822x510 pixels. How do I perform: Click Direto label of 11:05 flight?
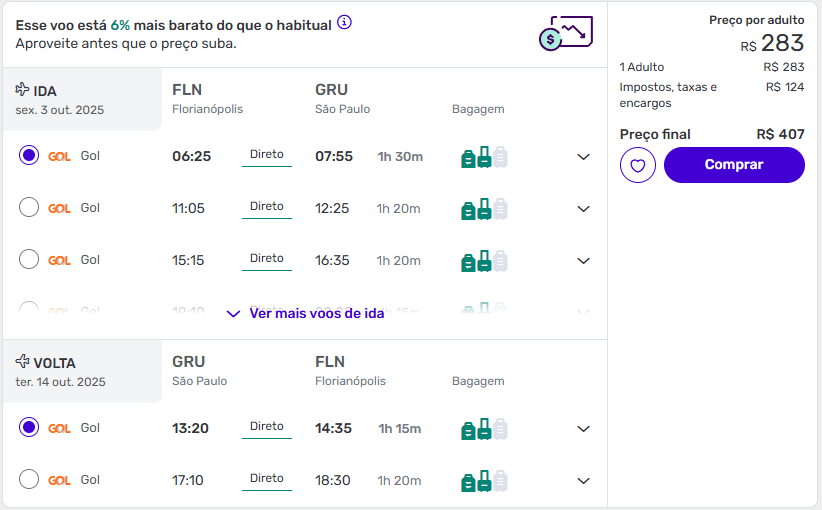click(267, 207)
